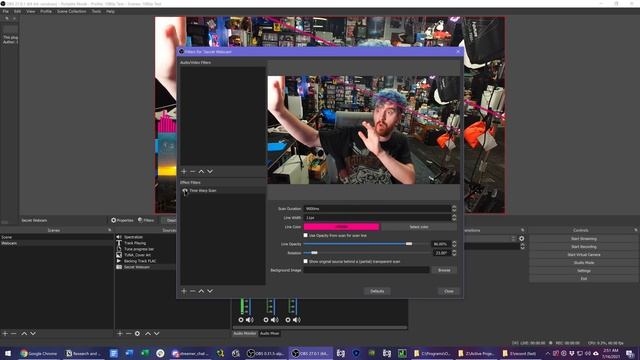Open the Help menu
This screenshot has height=360, width=640.
(x=111, y=11)
